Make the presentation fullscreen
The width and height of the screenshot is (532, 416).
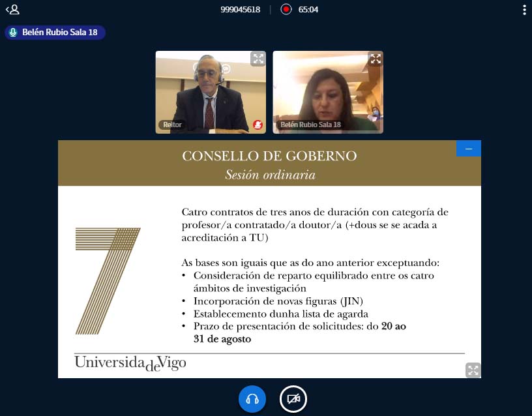coord(473,370)
